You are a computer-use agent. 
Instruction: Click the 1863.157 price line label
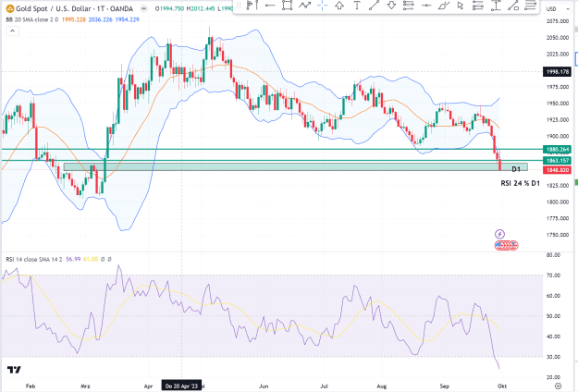[557, 161]
